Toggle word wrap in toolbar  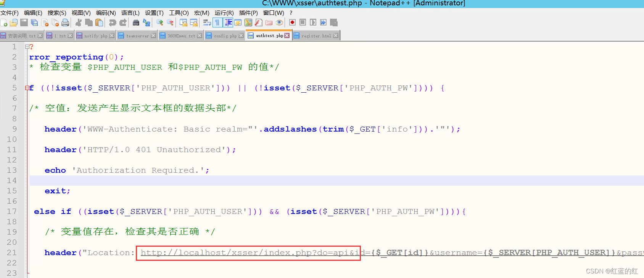(x=207, y=23)
